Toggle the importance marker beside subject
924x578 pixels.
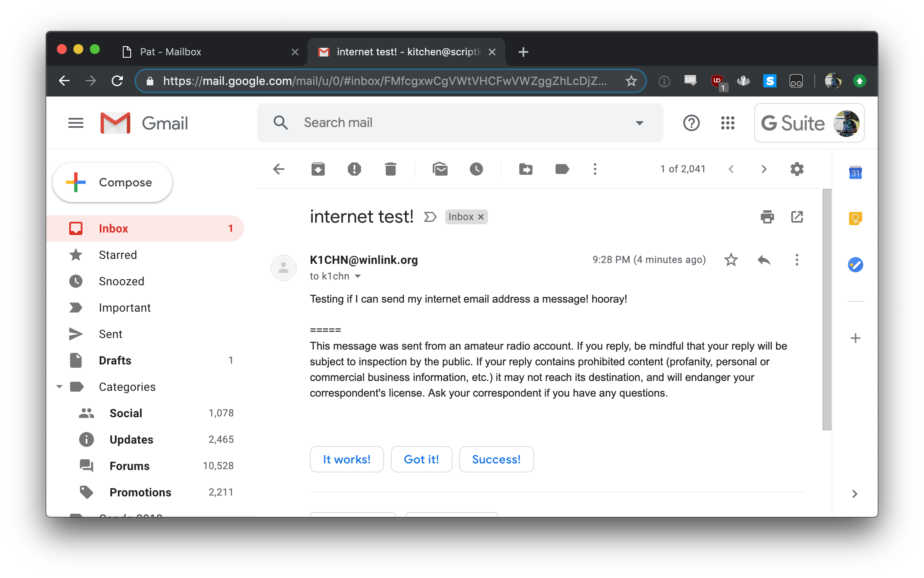[x=430, y=217]
